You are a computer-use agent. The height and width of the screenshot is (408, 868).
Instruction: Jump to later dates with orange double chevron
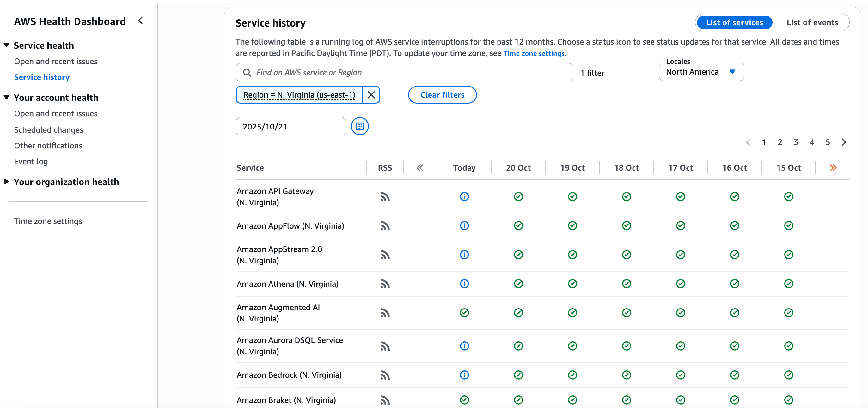click(x=833, y=168)
